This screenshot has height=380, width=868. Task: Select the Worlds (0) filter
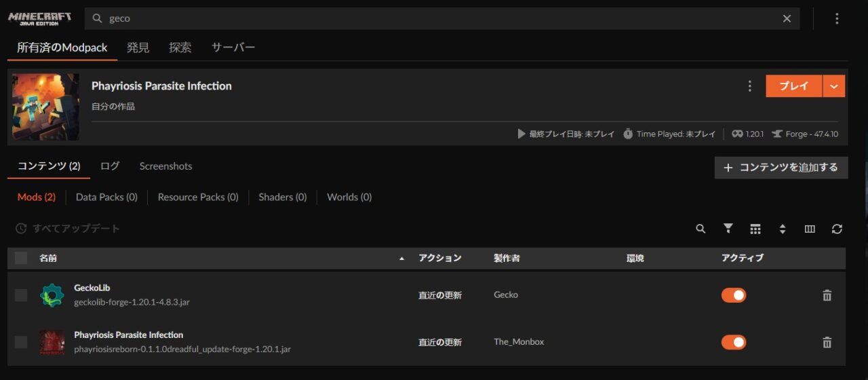(x=349, y=197)
